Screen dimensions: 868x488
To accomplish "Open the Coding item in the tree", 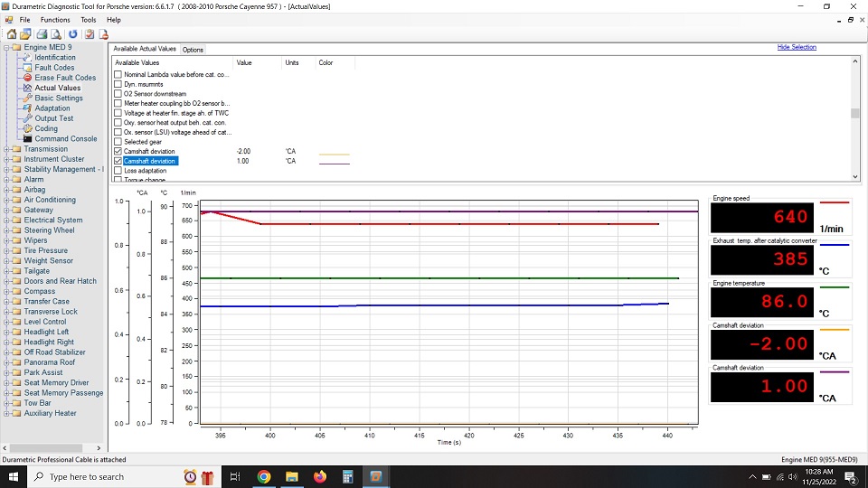I will [46, 128].
